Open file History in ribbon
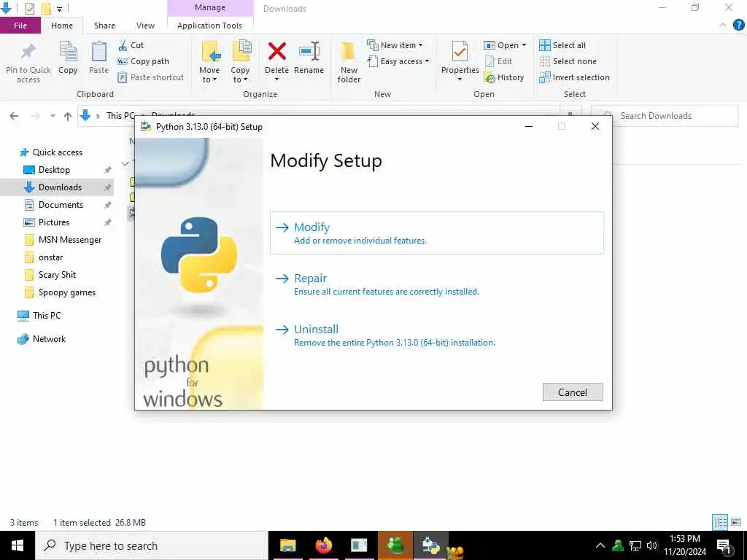Image resolution: width=747 pixels, height=560 pixels. [504, 77]
